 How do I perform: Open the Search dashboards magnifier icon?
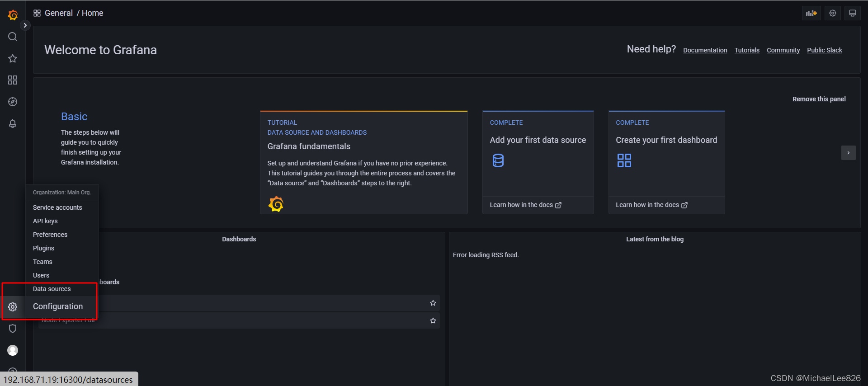click(x=13, y=37)
